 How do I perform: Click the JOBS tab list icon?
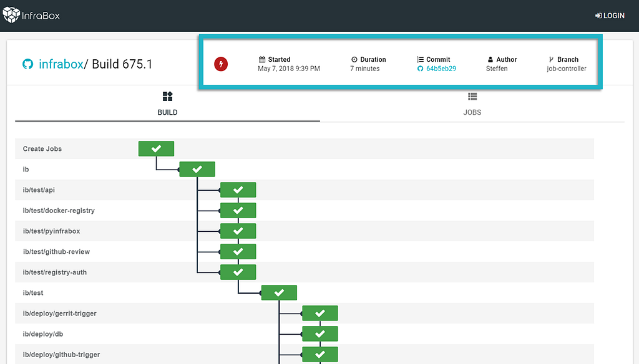pos(472,97)
